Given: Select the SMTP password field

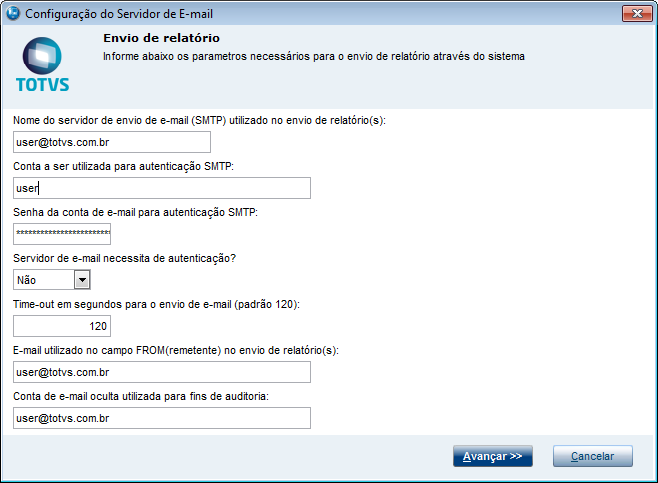Looking at the screenshot, I should 62,234.
